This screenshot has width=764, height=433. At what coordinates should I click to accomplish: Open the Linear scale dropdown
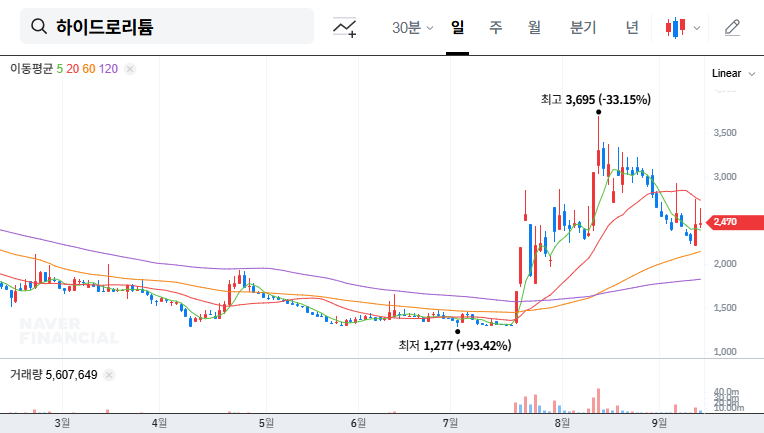click(733, 74)
